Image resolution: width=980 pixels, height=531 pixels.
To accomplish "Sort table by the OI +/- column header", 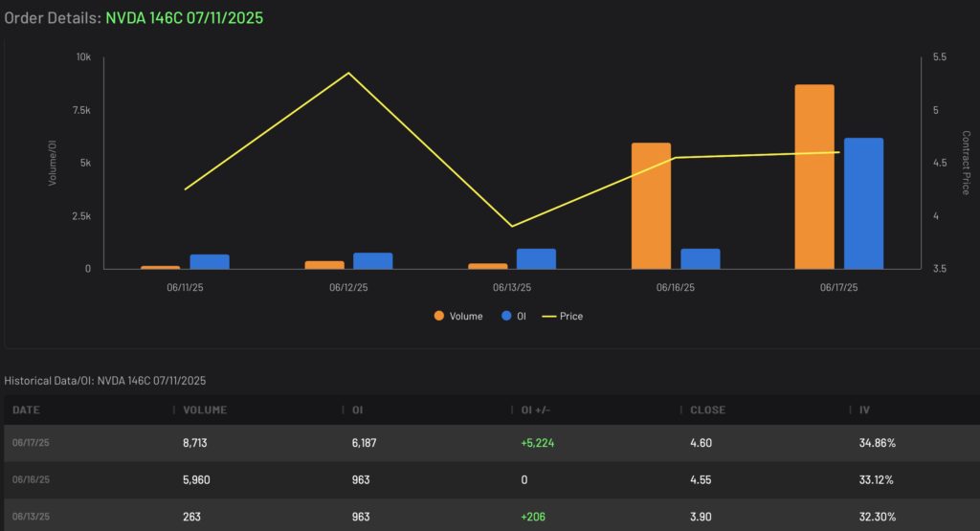I will pos(536,409).
